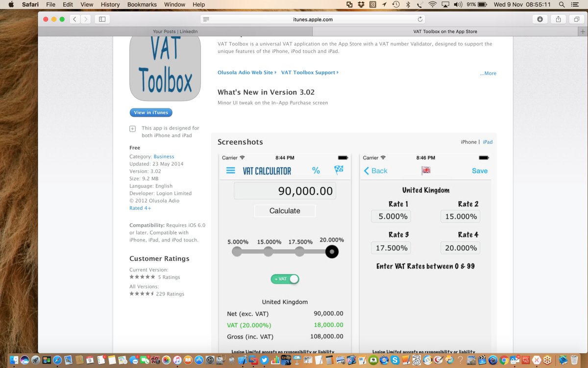588x368 pixels.
Task: Click the Back button in rates screenshot
Action: point(375,171)
